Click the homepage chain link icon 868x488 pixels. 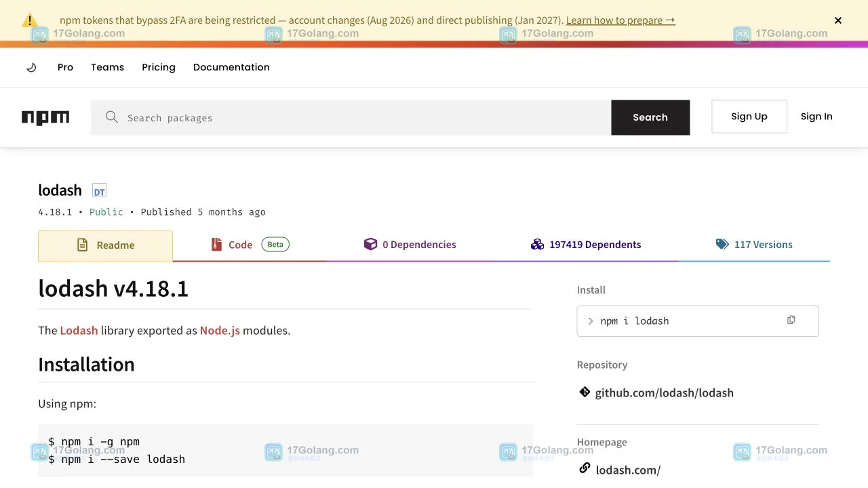pos(585,468)
